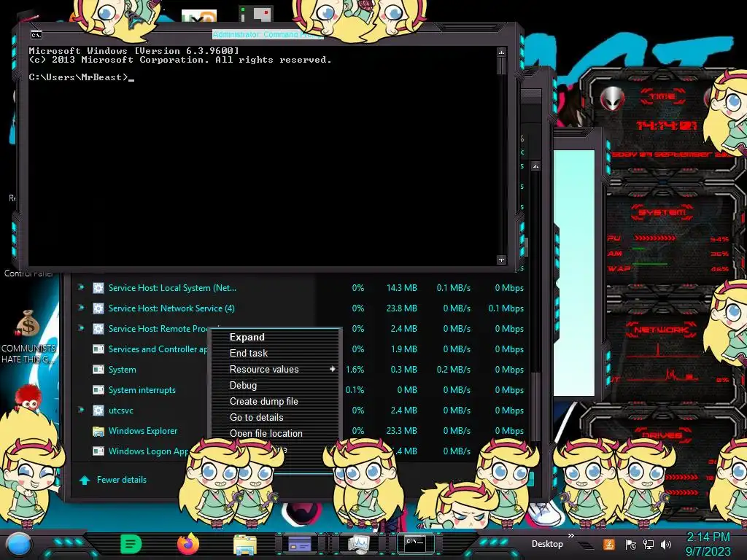The image size is (747, 560).
Task: Click the Service Host: Local System gear icon
Action: coord(98,287)
